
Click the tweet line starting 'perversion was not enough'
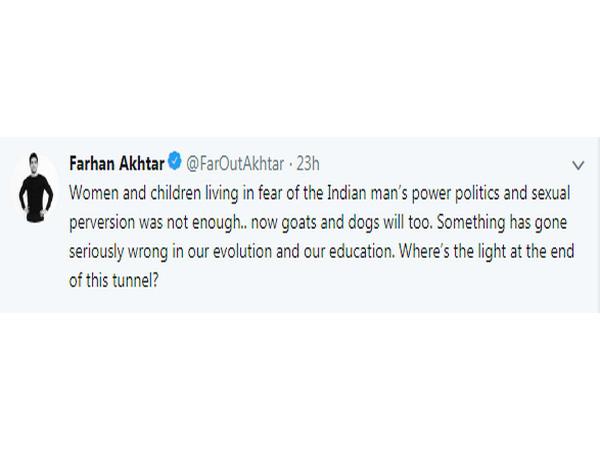click(x=318, y=223)
